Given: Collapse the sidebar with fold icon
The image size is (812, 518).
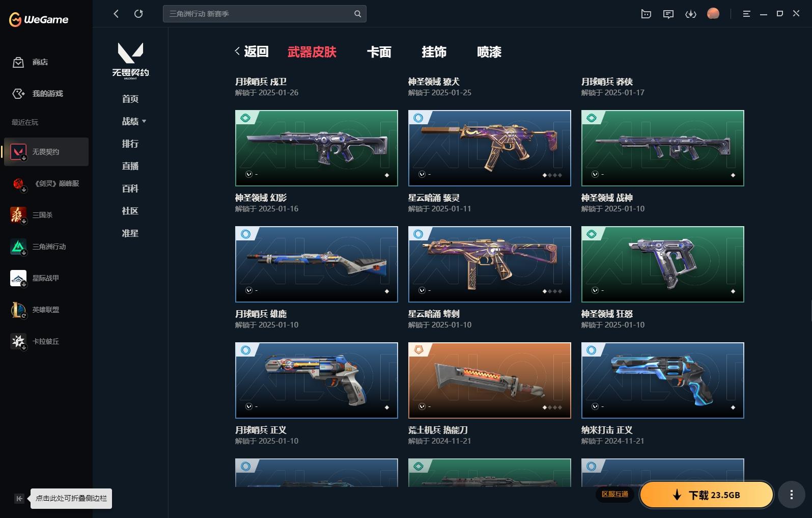Looking at the screenshot, I should (x=19, y=499).
